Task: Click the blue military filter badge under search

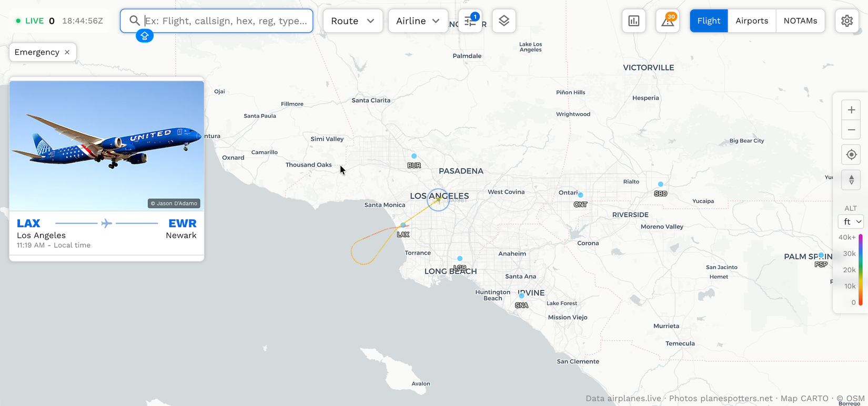Action: pos(145,36)
